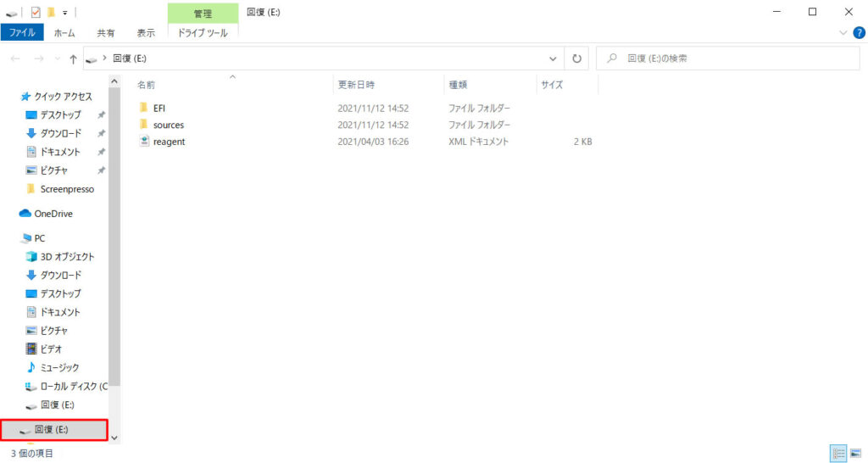Click the sources folder icon

click(x=144, y=125)
